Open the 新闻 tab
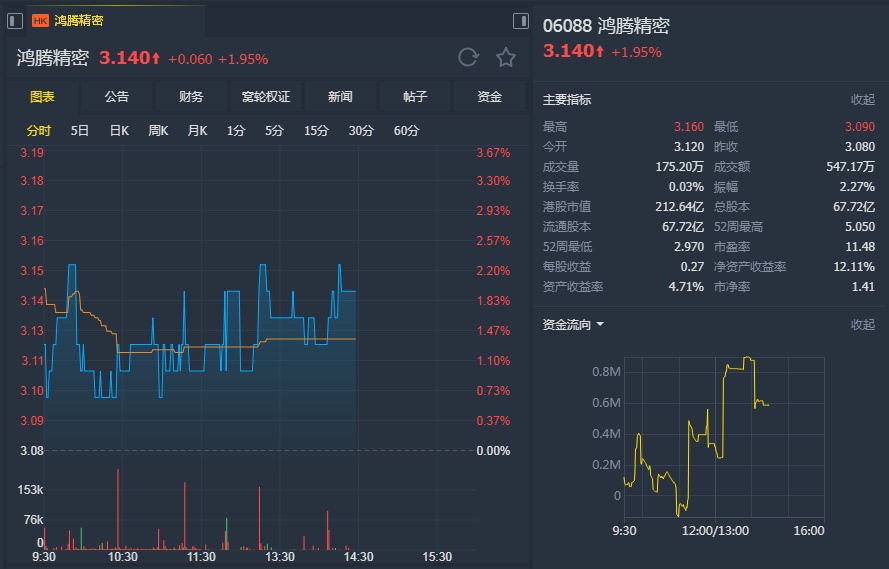 click(340, 97)
